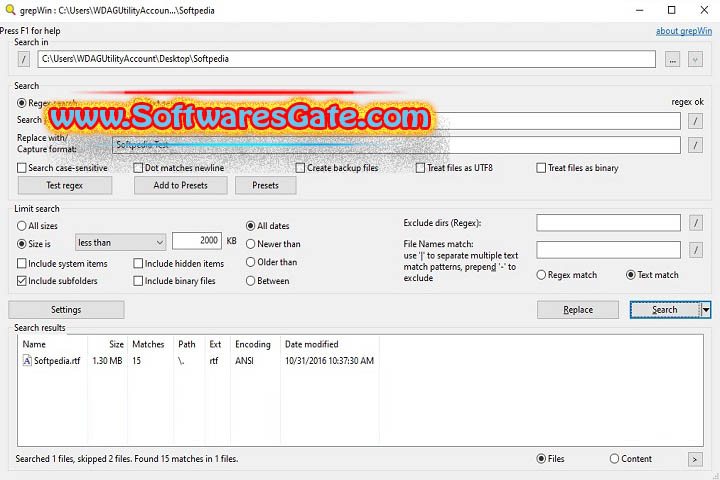Click Add to Presets button

(x=180, y=186)
